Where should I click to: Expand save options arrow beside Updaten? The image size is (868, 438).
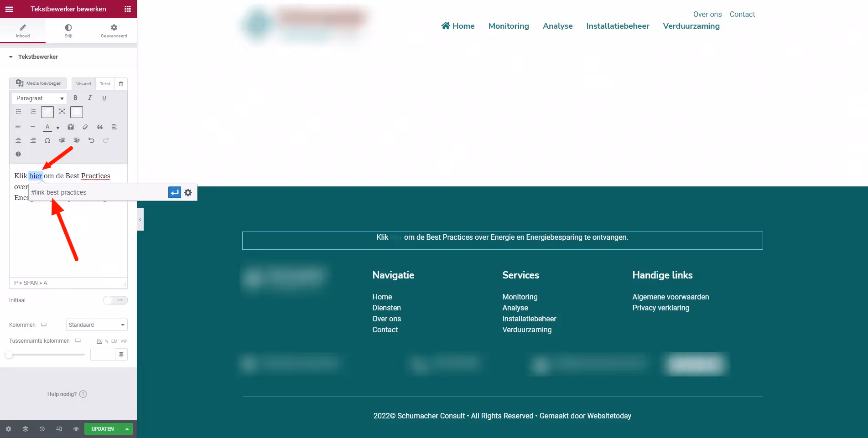(x=127, y=429)
